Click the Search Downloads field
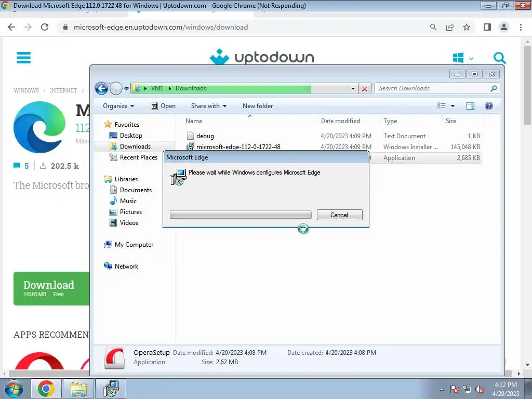Screen dimensions: 532x399 click(433, 88)
